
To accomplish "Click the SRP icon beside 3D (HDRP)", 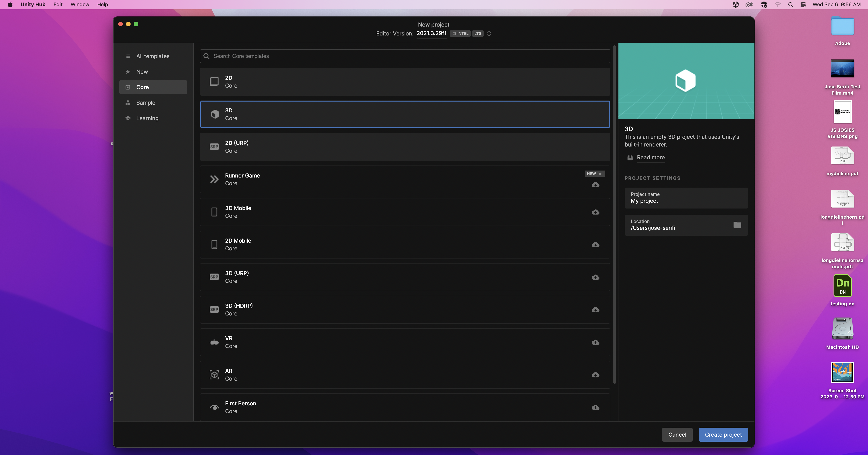I will coord(214,309).
